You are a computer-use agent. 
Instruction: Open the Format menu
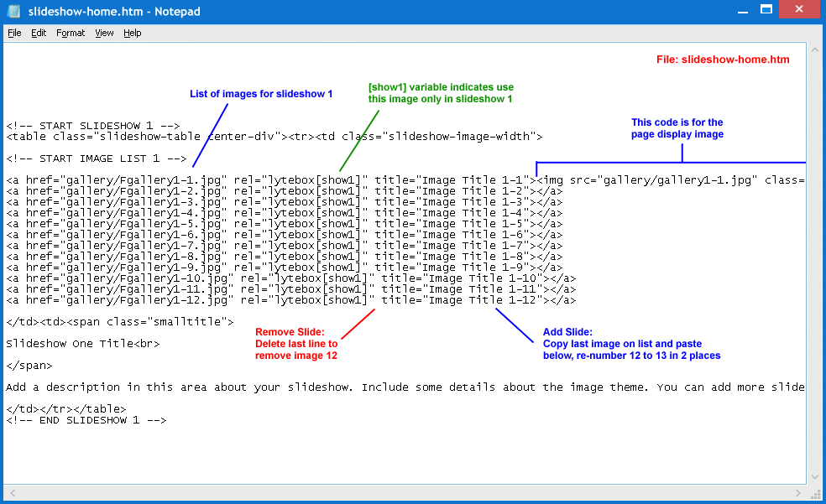point(70,33)
